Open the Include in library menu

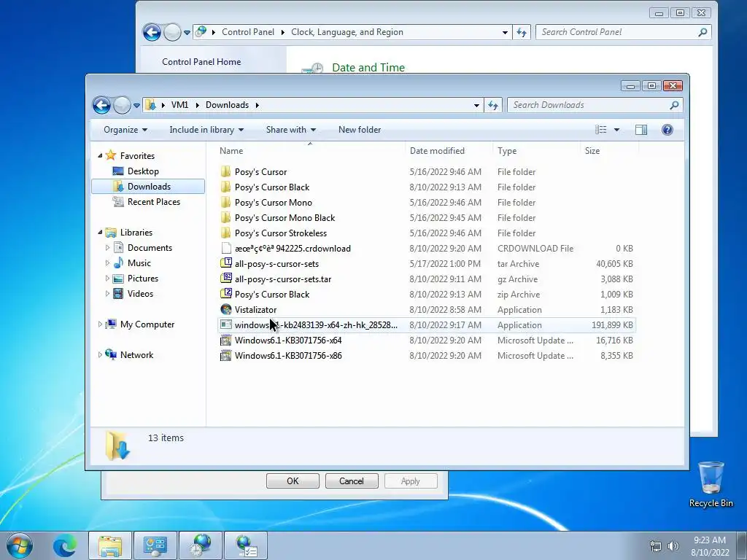(x=206, y=130)
